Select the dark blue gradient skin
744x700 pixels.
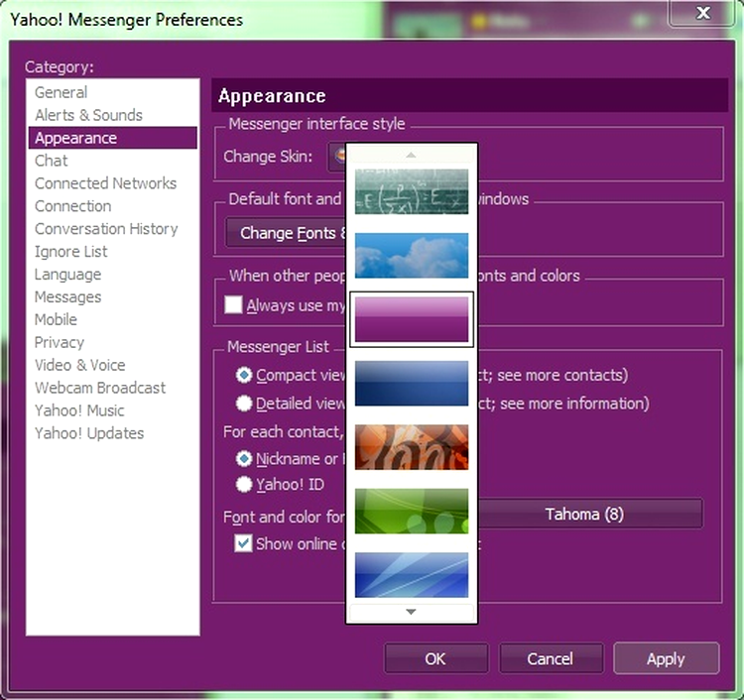click(x=412, y=383)
